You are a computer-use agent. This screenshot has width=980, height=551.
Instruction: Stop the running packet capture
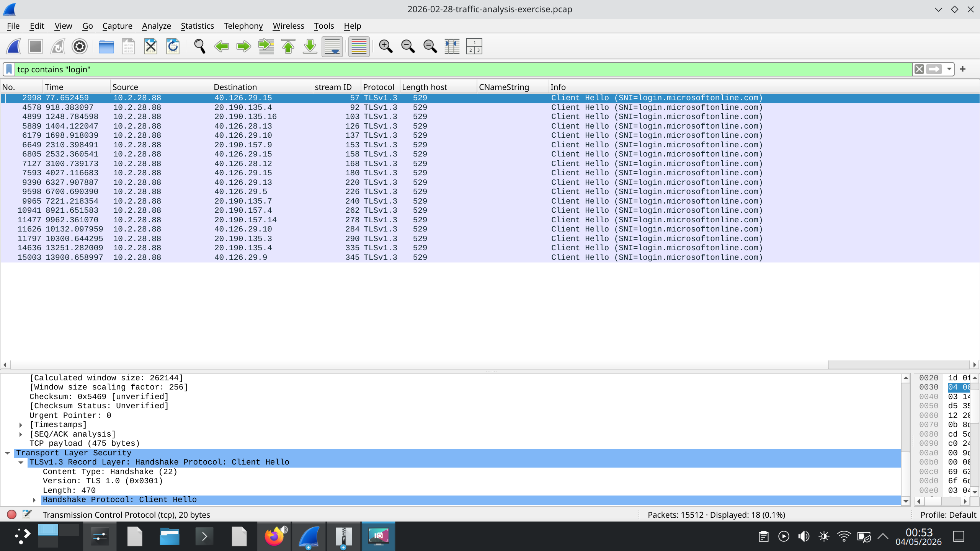(x=36, y=47)
